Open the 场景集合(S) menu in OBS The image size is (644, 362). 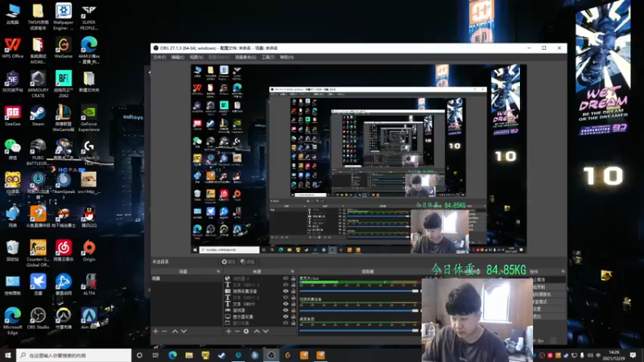pos(246,57)
